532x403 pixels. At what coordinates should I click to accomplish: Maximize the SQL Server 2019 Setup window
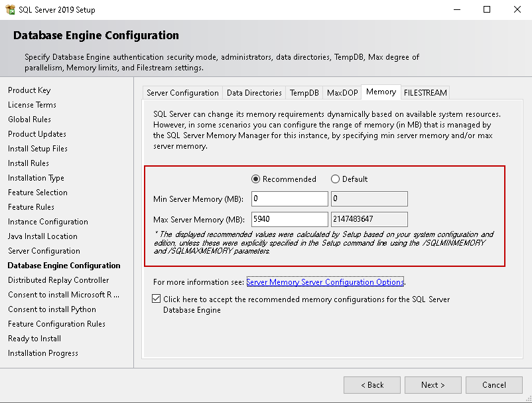point(487,9)
